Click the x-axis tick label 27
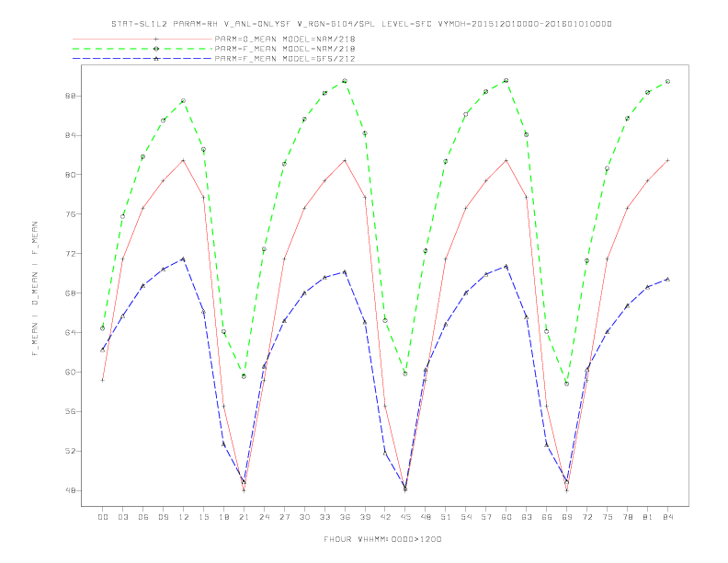728x563 pixels. point(284,517)
